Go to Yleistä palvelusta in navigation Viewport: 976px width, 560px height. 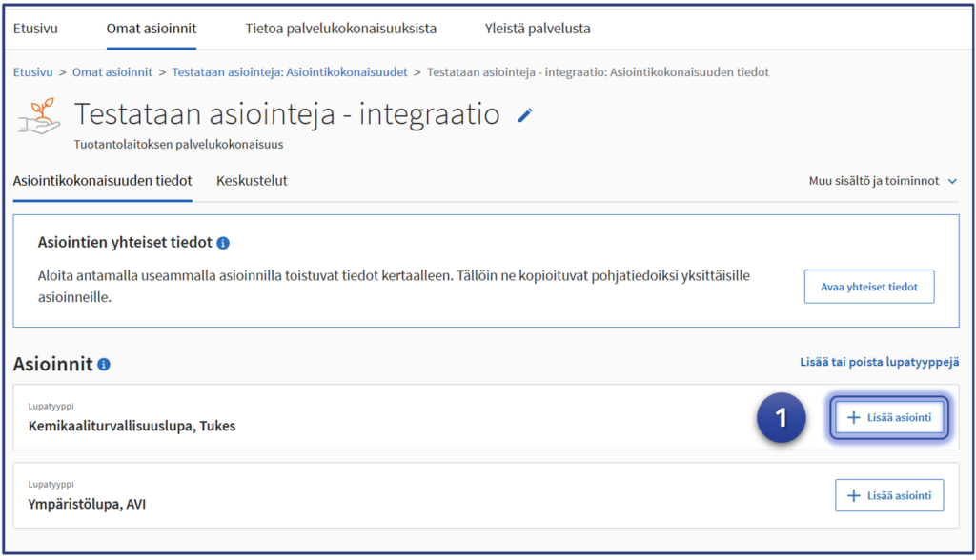tap(538, 29)
